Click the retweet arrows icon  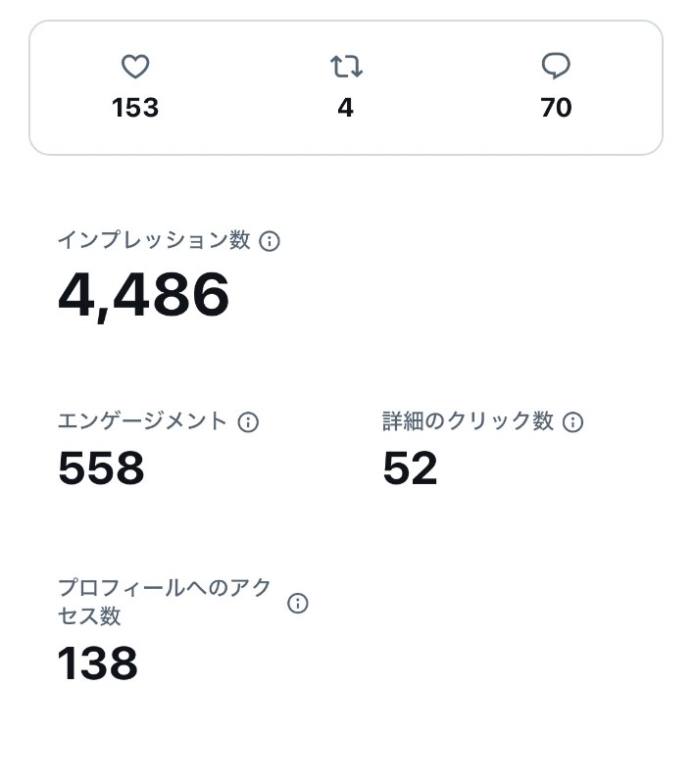click(x=346, y=67)
